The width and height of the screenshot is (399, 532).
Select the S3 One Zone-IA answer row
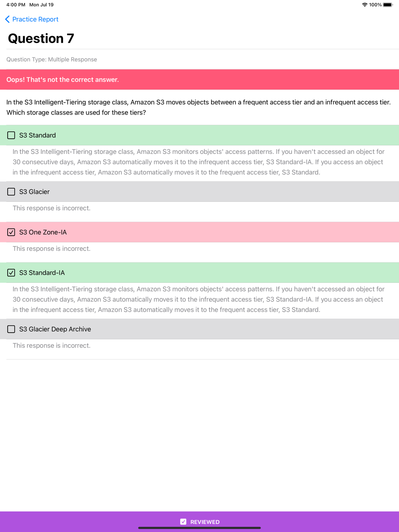coord(199,232)
